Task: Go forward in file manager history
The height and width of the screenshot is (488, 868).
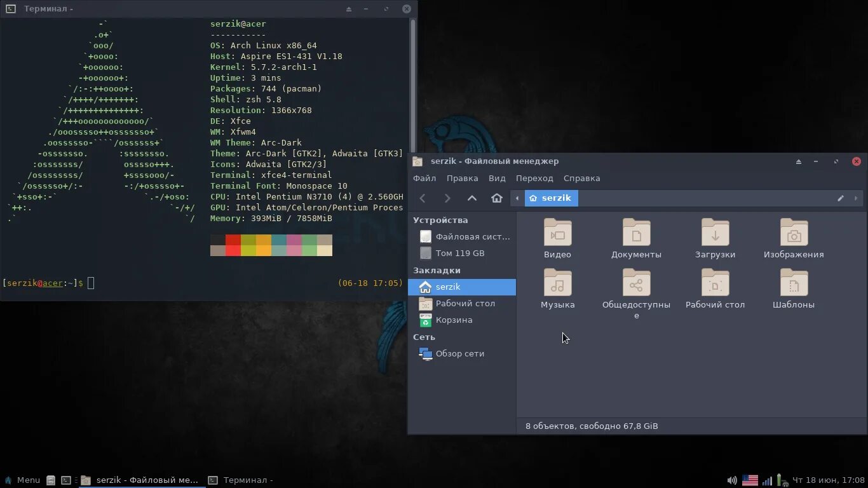Action: (x=447, y=198)
